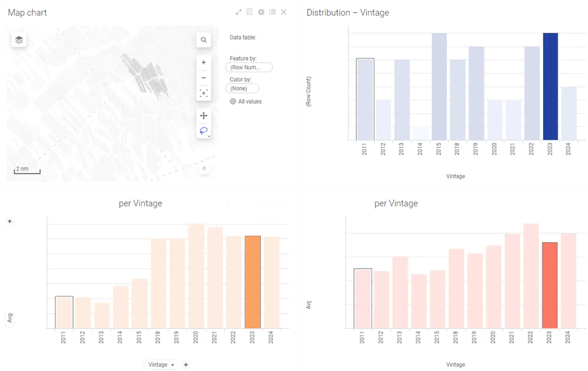Select the lasso selection tool
The width and height of the screenshot is (588, 371).
coord(203,131)
